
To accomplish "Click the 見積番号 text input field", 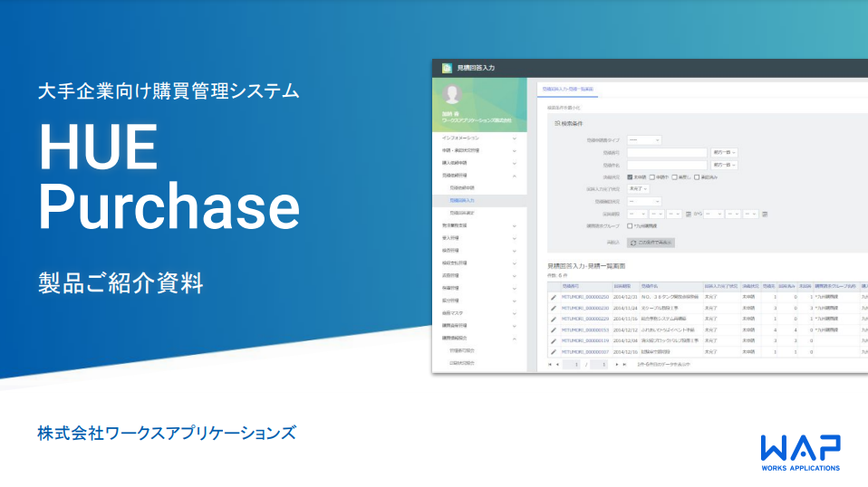I will (x=667, y=153).
